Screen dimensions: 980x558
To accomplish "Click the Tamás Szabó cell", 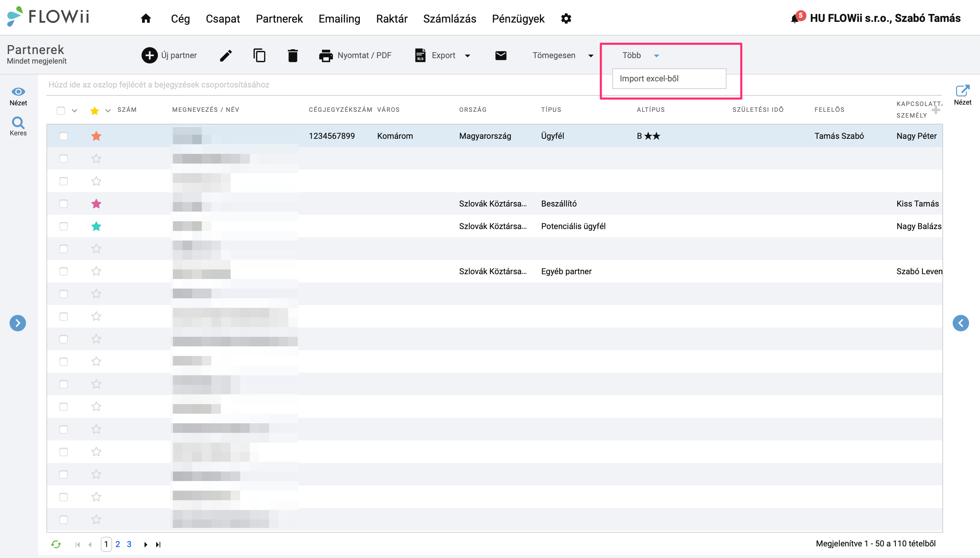I will [x=839, y=136].
